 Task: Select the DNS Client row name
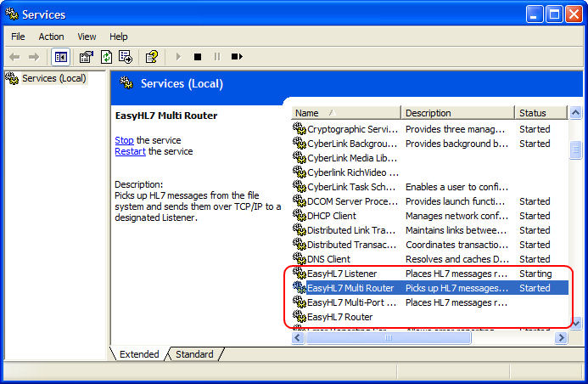click(x=328, y=259)
